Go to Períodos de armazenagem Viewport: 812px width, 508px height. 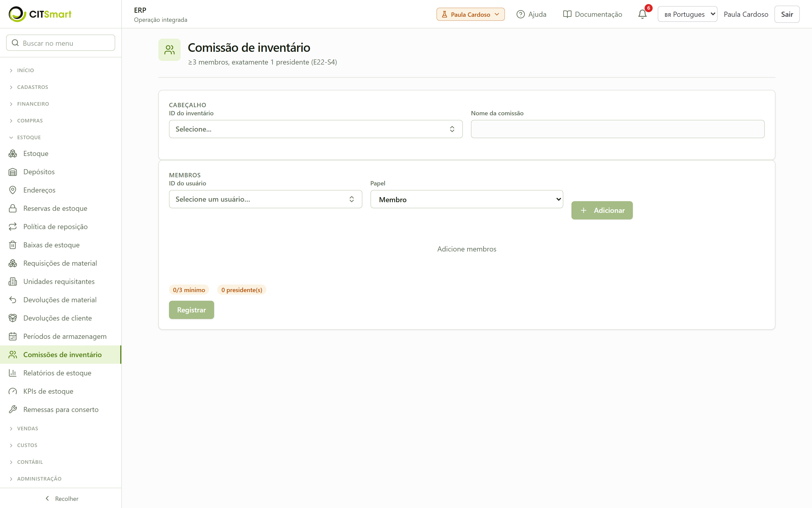pyautogui.click(x=60, y=336)
